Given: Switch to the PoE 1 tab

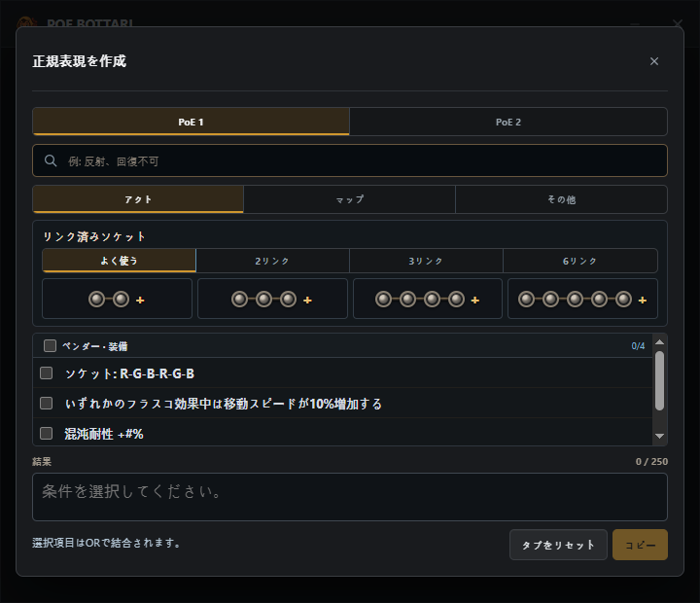Looking at the screenshot, I should (x=192, y=122).
